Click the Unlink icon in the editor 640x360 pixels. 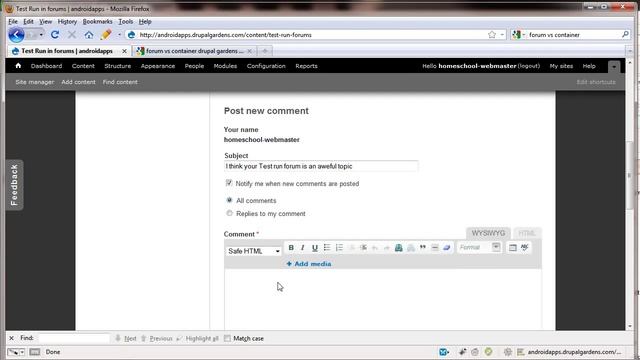pos(411,247)
